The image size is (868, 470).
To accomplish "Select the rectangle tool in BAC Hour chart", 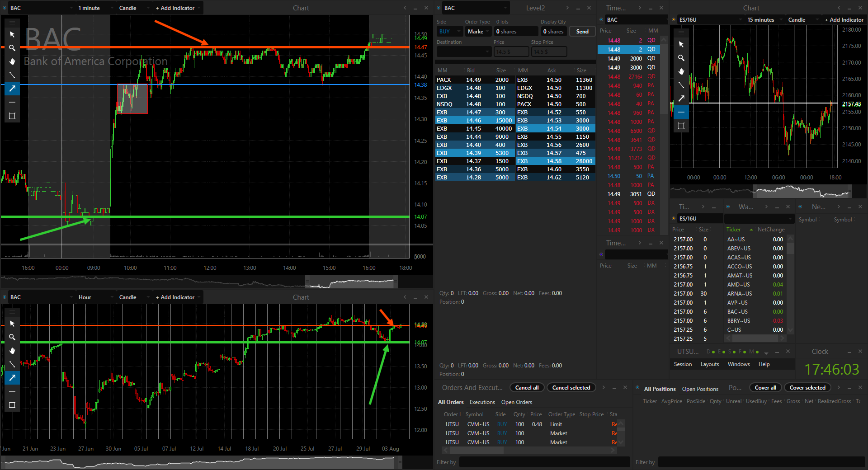I will click(12, 405).
